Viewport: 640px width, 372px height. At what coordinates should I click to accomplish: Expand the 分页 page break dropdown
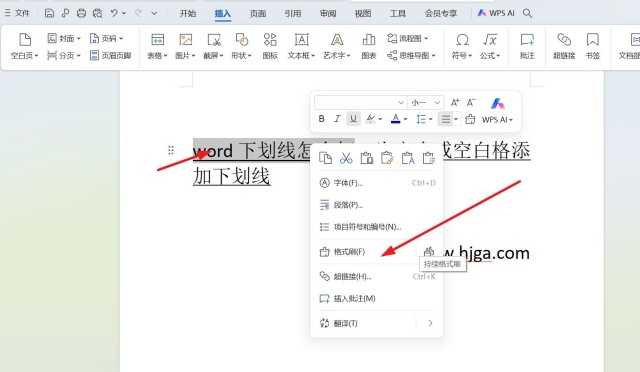(x=78, y=56)
